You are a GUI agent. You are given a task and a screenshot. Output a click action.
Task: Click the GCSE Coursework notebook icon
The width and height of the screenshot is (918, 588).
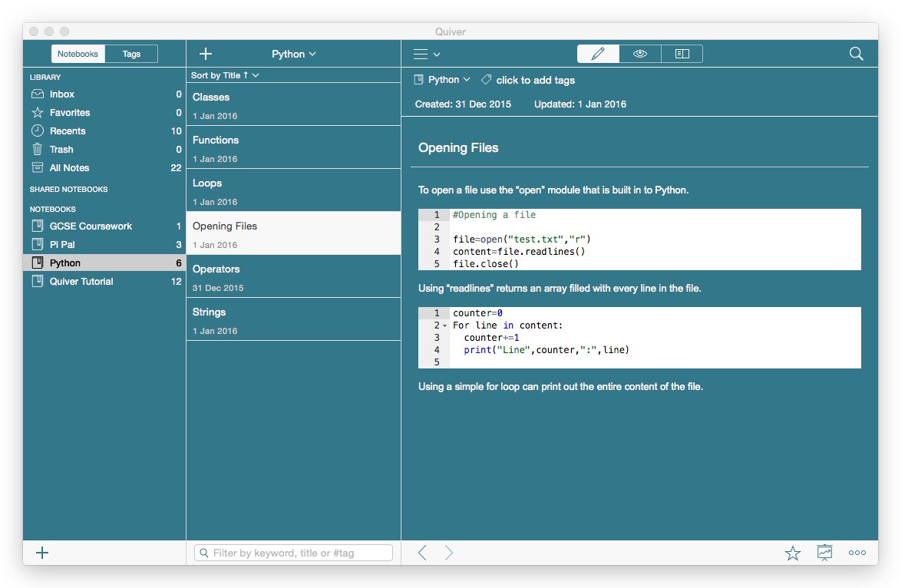pyautogui.click(x=38, y=226)
